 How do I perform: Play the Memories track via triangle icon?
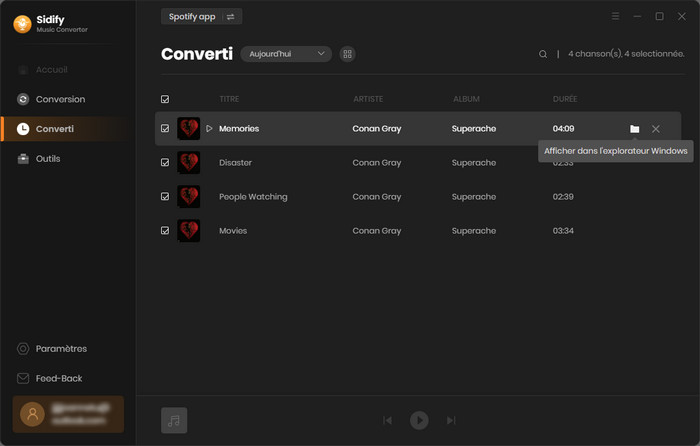pyautogui.click(x=209, y=129)
